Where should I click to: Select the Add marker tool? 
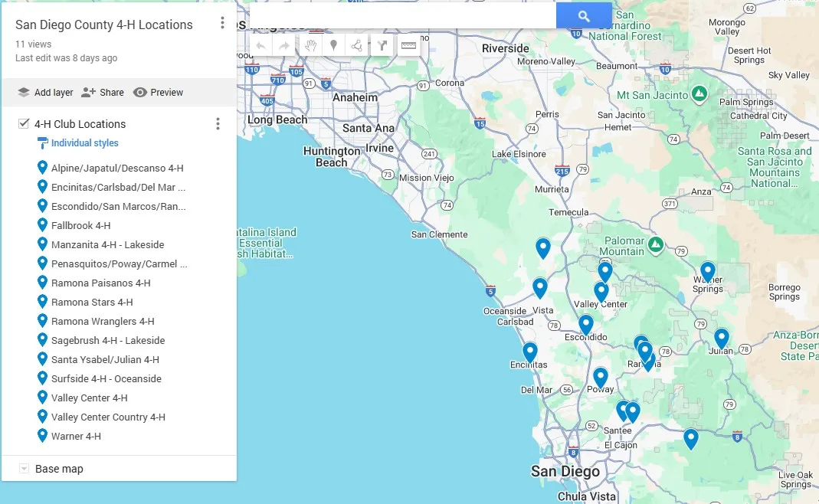pyautogui.click(x=333, y=44)
